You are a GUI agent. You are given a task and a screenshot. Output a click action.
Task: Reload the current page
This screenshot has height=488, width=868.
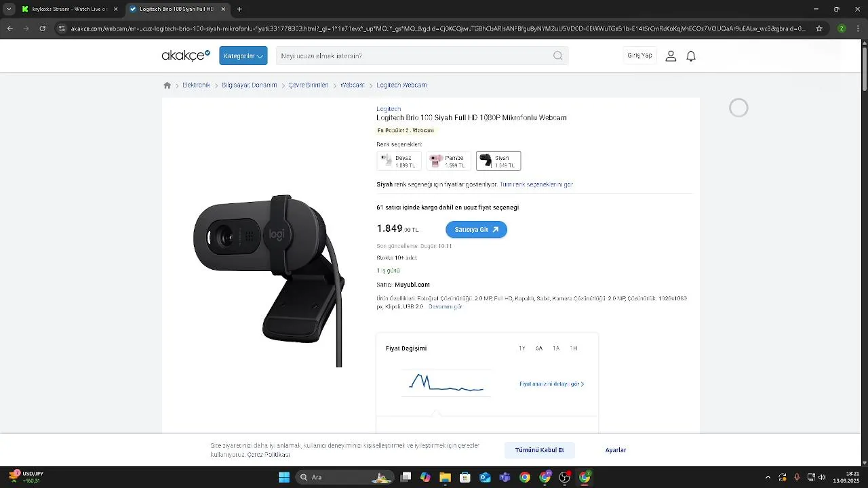[42, 28]
